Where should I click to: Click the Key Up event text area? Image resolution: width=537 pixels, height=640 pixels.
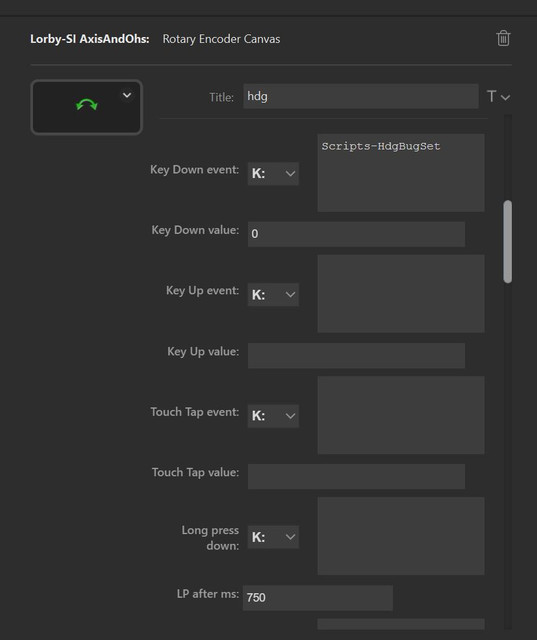pyautogui.click(x=401, y=293)
